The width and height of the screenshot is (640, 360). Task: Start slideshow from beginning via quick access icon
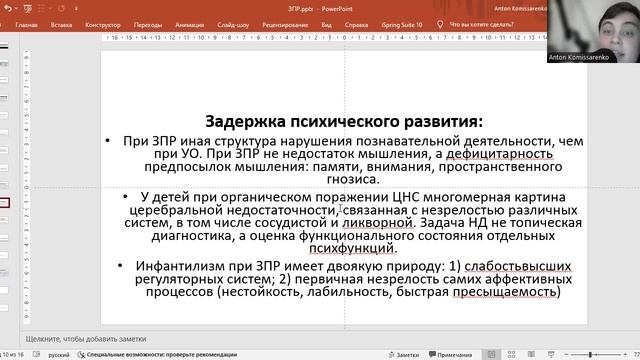pyautogui.click(x=28, y=8)
